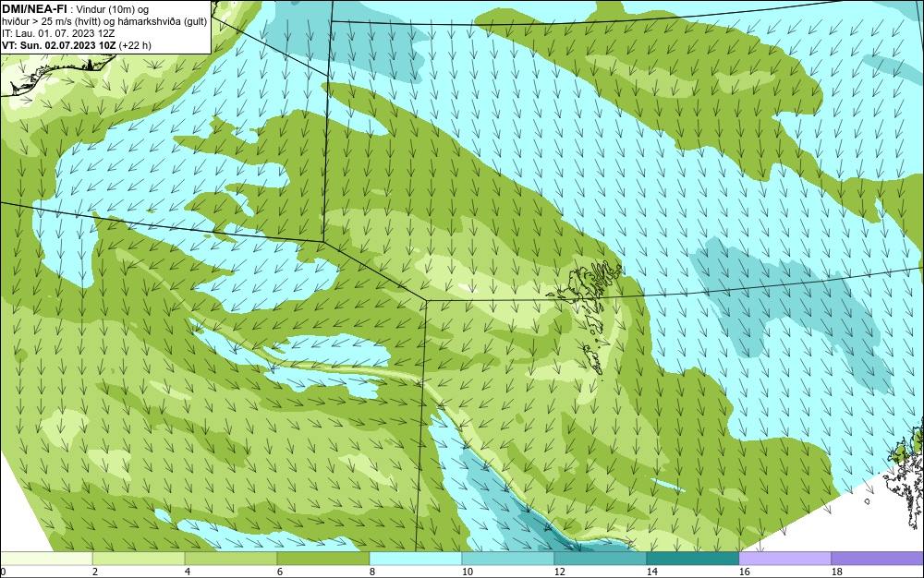Click the 4–6 m/s legend color swatch
924x578 pixels.
tap(231, 558)
